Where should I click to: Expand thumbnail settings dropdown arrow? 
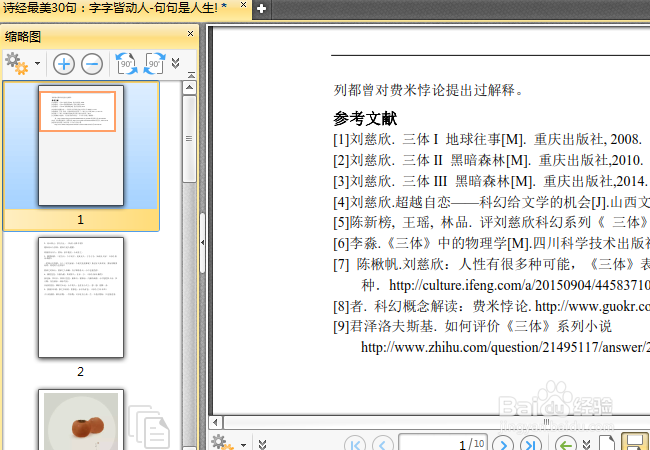point(38,64)
